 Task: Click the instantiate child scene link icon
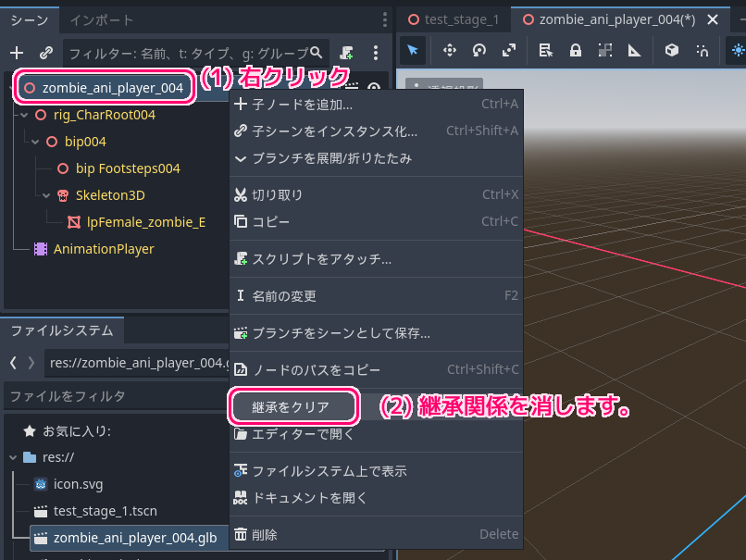click(x=45, y=53)
